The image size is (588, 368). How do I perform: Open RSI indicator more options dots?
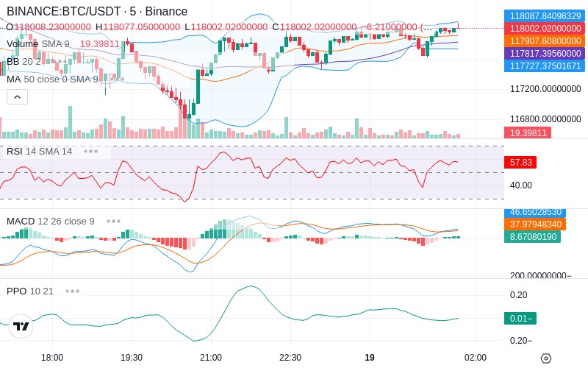(x=90, y=152)
